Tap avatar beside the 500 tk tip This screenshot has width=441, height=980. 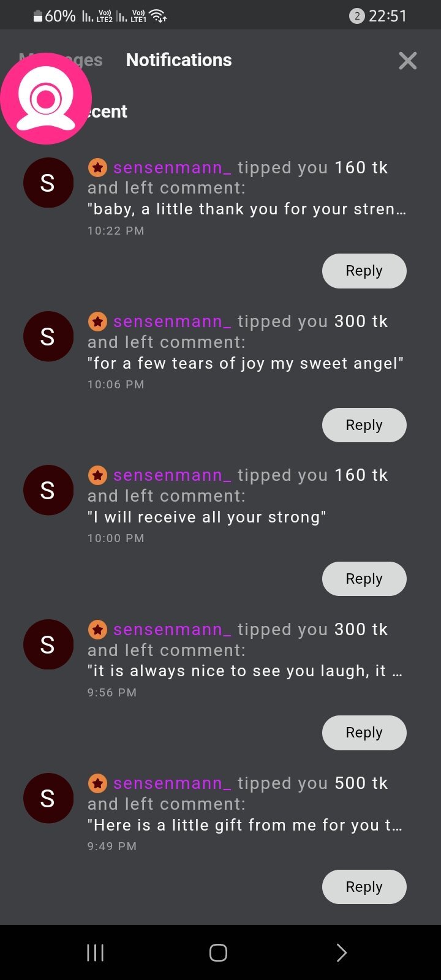[x=48, y=798]
